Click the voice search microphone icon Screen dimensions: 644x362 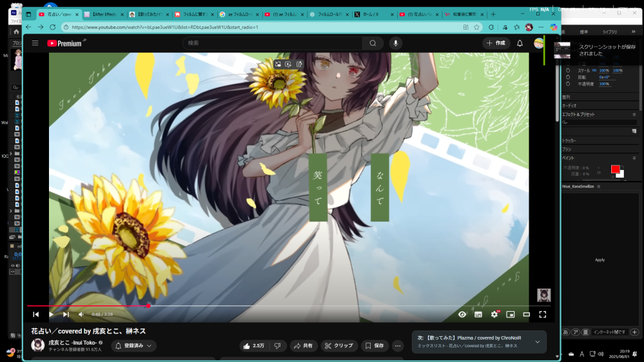(x=395, y=43)
